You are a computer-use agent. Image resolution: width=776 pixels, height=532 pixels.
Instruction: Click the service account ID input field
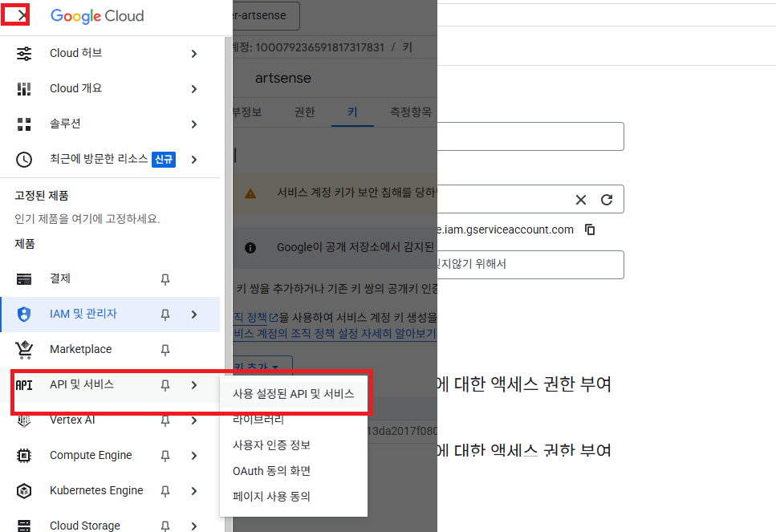pyautogui.click(x=530, y=200)
